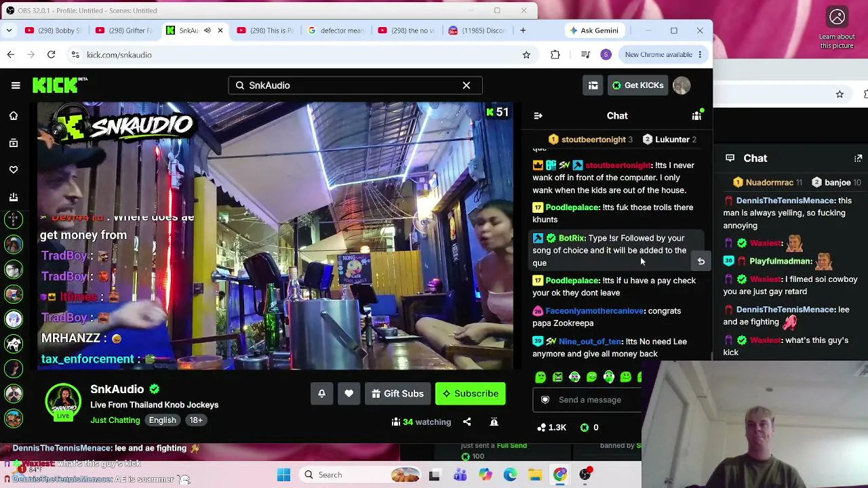Open the Kick hamburger menu
Viewport: 868px width, 488px height.
tap(16, 85)
